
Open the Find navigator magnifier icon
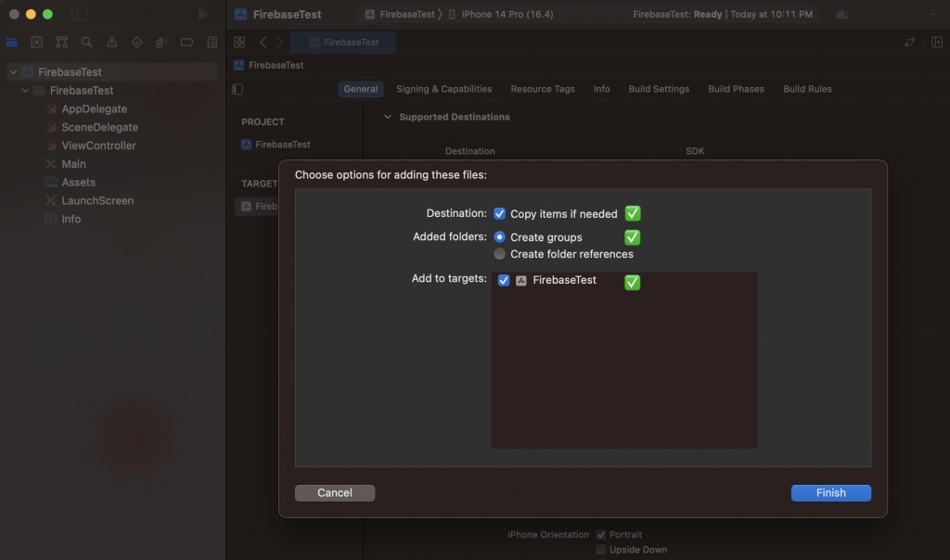pos(86,43)
